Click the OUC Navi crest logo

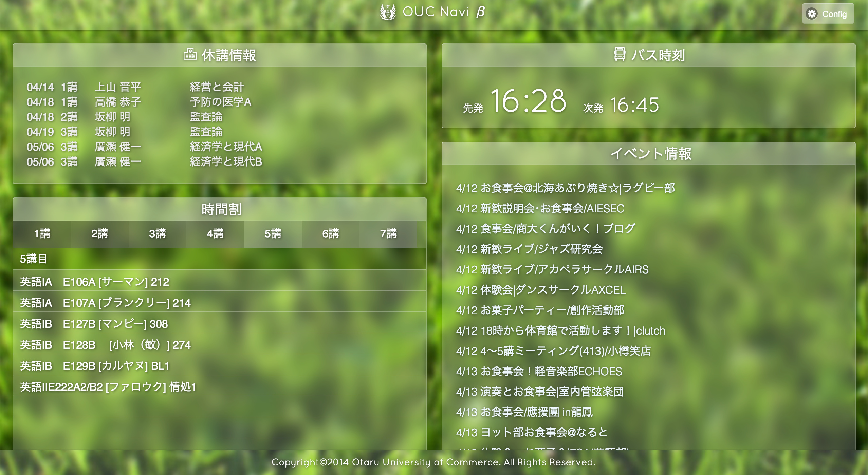click(388, 12)
